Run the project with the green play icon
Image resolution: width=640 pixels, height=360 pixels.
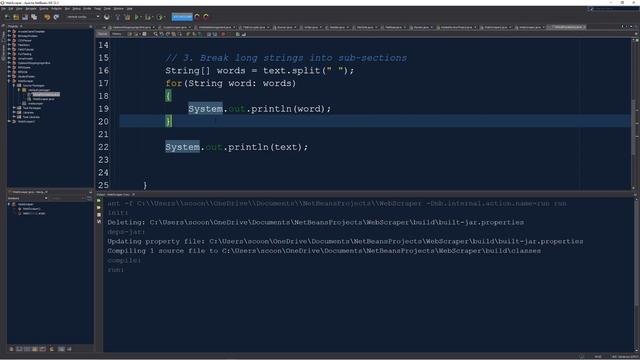coord(137,17)
